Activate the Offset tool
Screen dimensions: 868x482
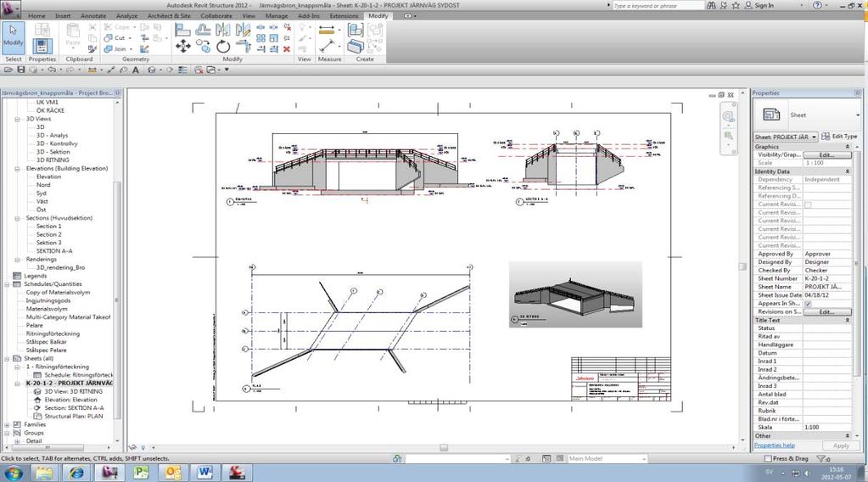[x=203, y=30]
